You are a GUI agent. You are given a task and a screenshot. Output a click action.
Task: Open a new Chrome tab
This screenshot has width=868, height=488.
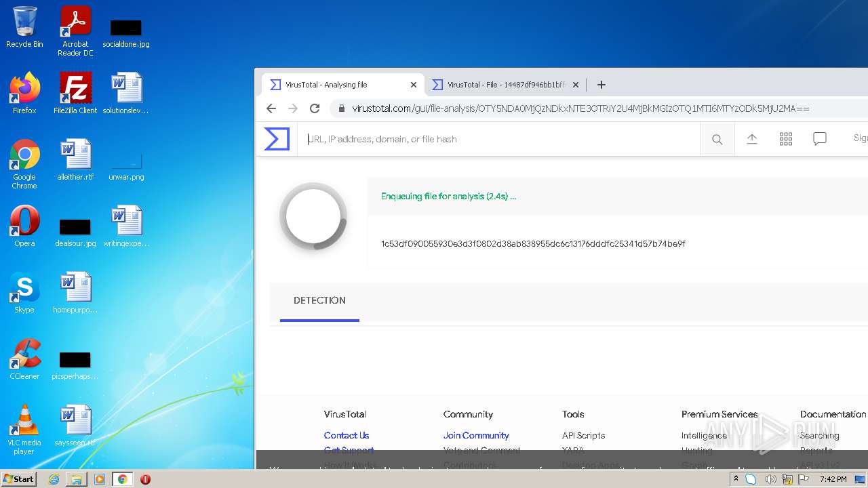coord(601,85)
